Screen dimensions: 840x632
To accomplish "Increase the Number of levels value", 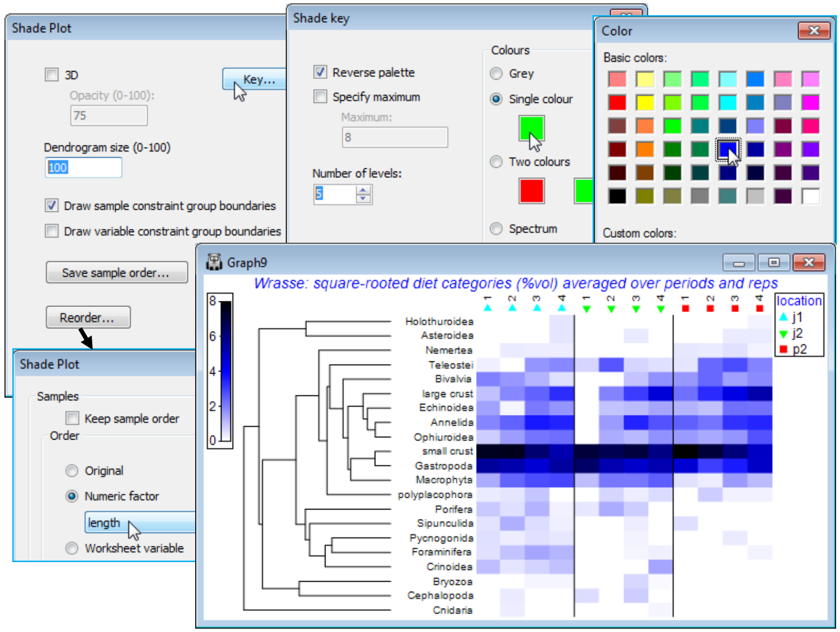I will (x=364, y=190).
